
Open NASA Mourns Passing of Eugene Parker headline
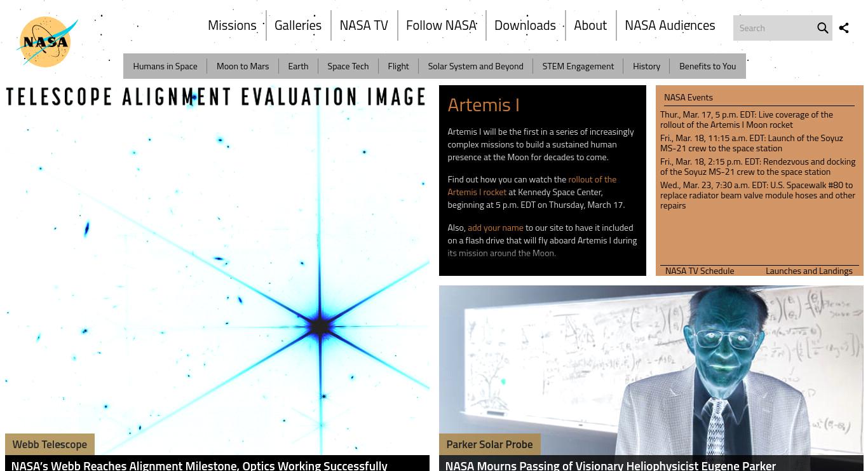[610, 465]
